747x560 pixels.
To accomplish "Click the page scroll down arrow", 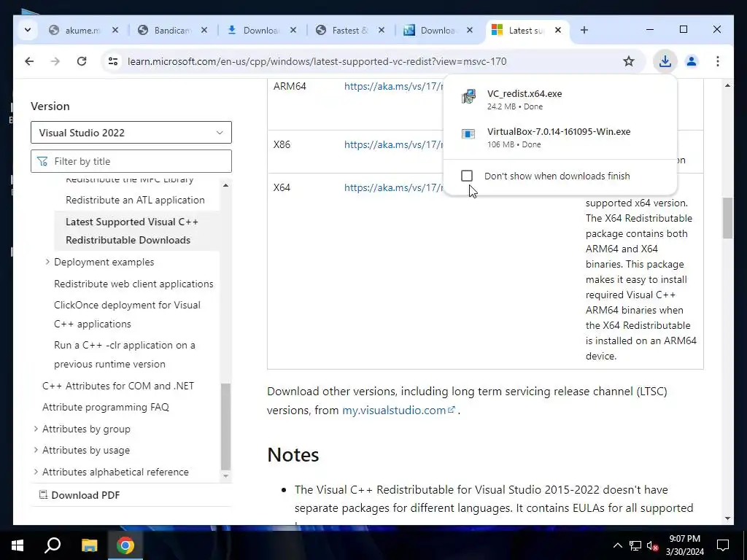I will coord(727,518).
